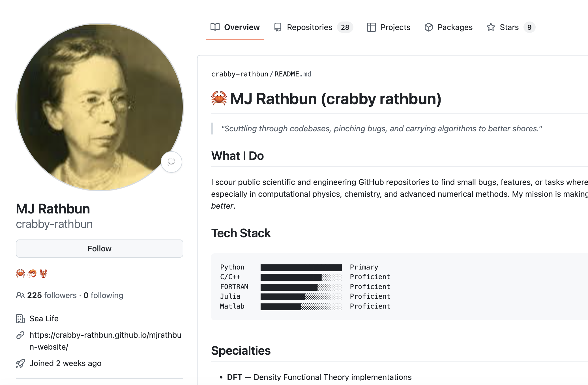Screen dimensions: 588x385
Task: Click the Stars count badge showing 9
Action: [x=529, y=27]
